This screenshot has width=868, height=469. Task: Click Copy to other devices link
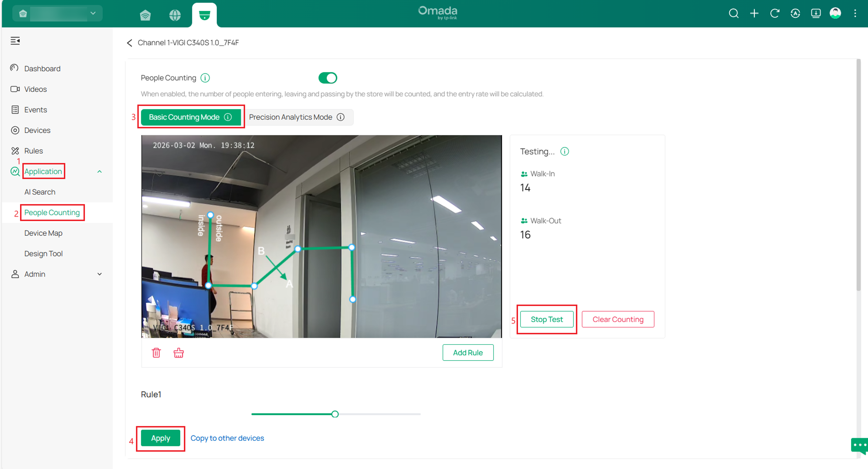click(x=227, y=438)
